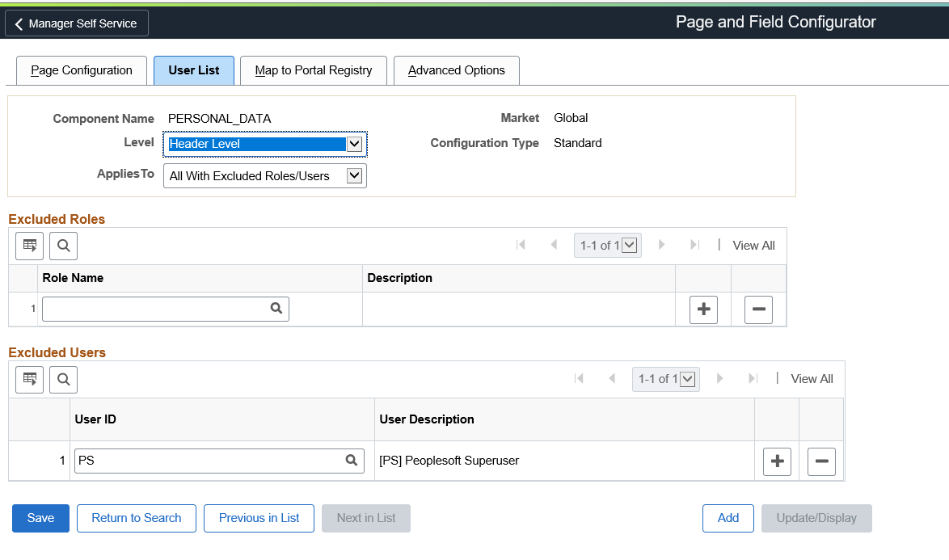Screen dimensions: 949x560
Task: Delete the Excluded Roles row
Action: click(x=758, y=309)
